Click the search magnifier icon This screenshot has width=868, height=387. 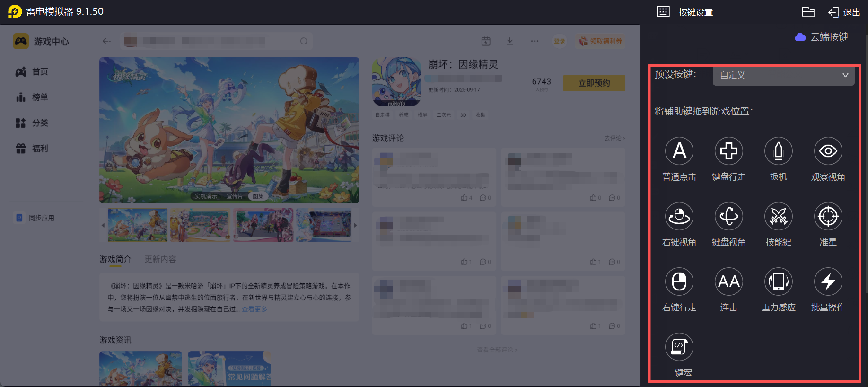(x=304, y=41)
